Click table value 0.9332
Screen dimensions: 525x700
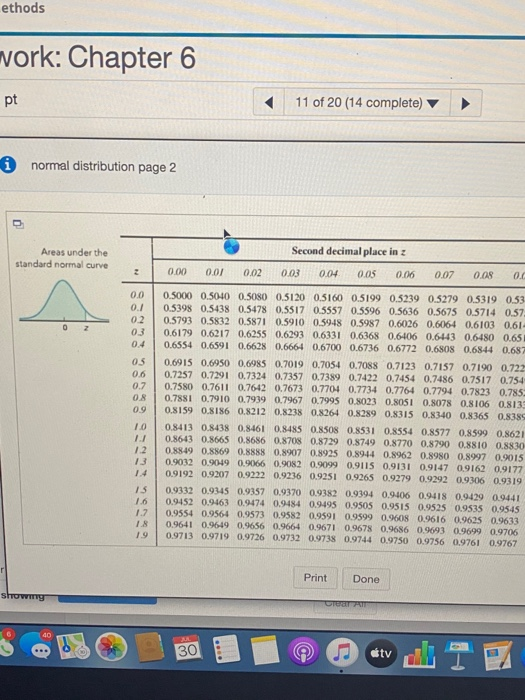tap(179, 490)
